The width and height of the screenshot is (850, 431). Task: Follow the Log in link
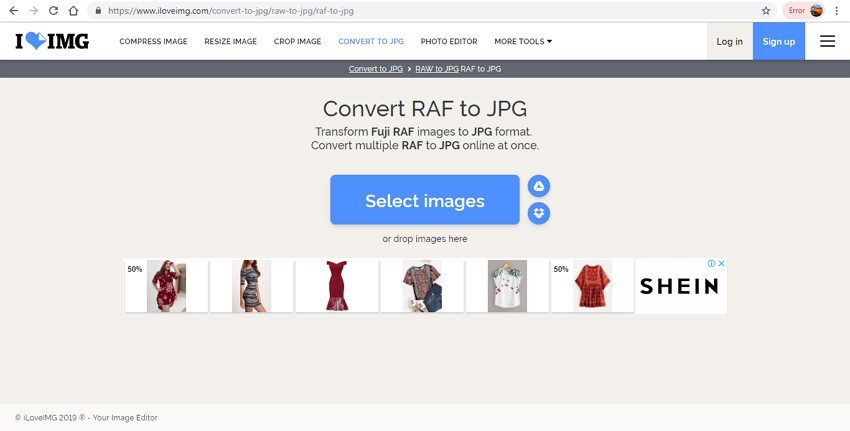(x=729, y=42)
